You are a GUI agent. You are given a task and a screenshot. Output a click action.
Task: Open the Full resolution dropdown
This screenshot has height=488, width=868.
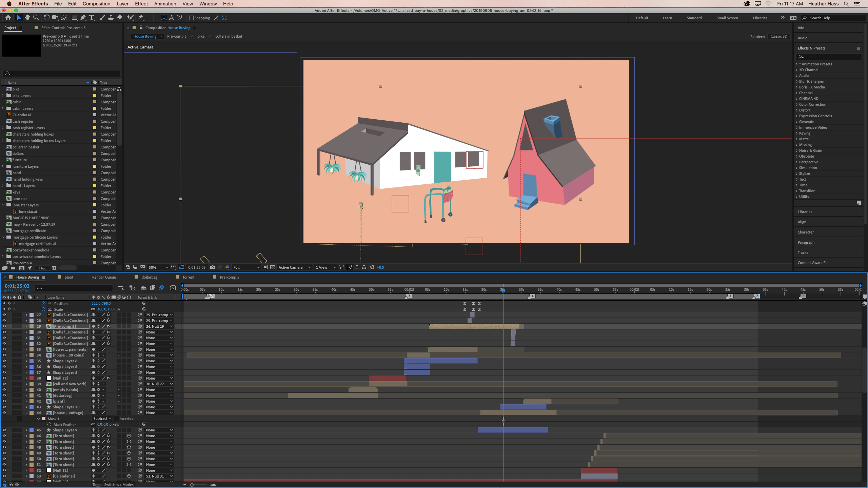click(x=246, y=267)
